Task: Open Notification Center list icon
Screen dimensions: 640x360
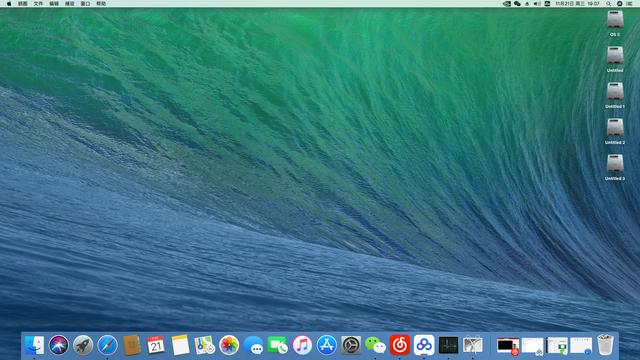Action: (630, 4)
